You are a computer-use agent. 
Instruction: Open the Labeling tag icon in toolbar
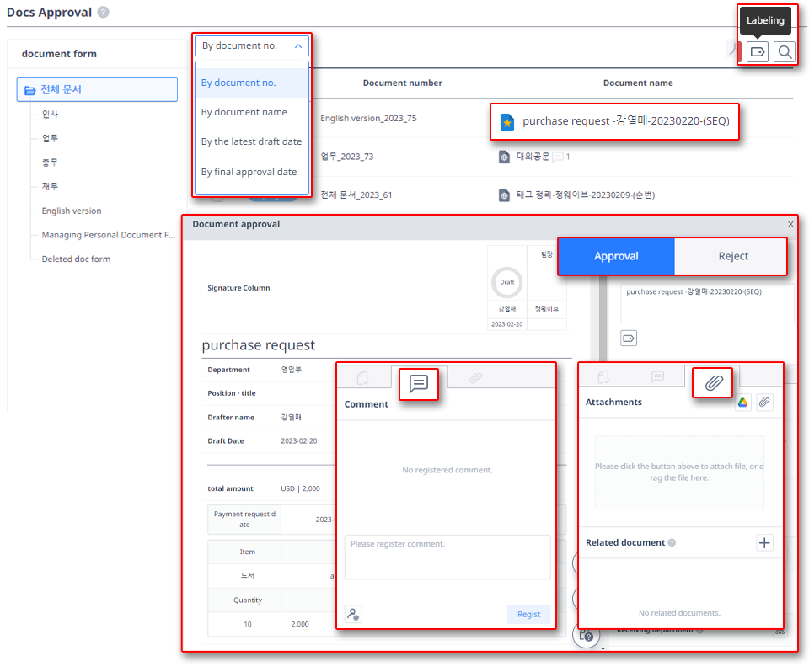tap(757, 51)
